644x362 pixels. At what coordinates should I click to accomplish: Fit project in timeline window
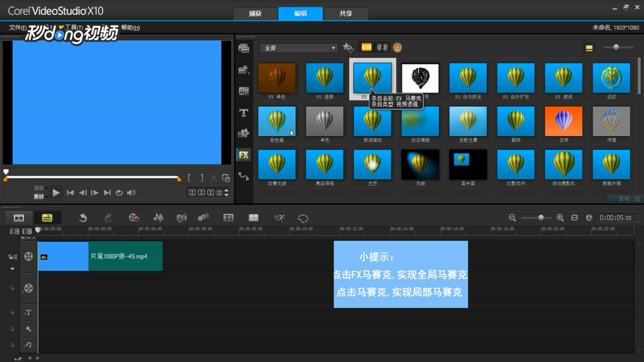575,218
